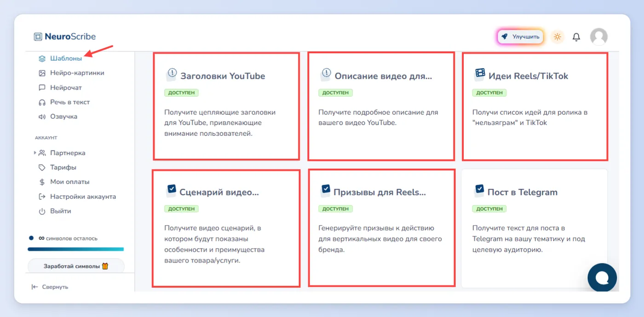The width and height of the screenshot is (644, 317).
Task: Click the gift icon on Заработай символы
Action: (105, 266)
